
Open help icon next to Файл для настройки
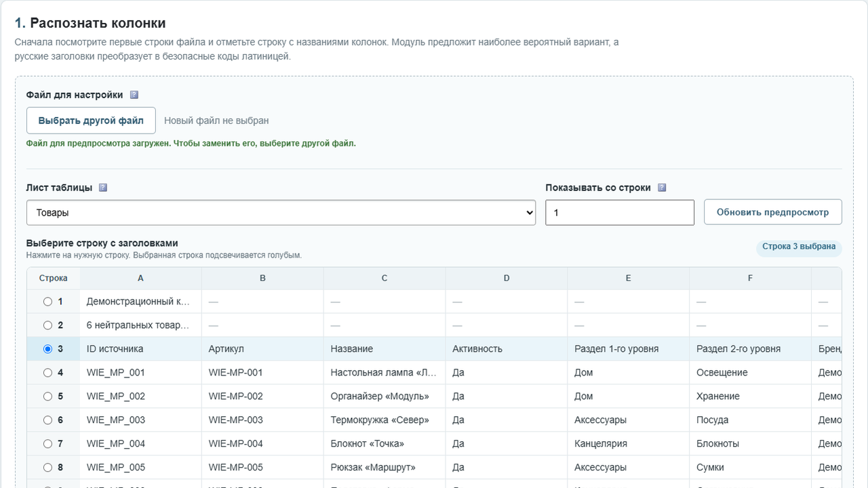134,95
